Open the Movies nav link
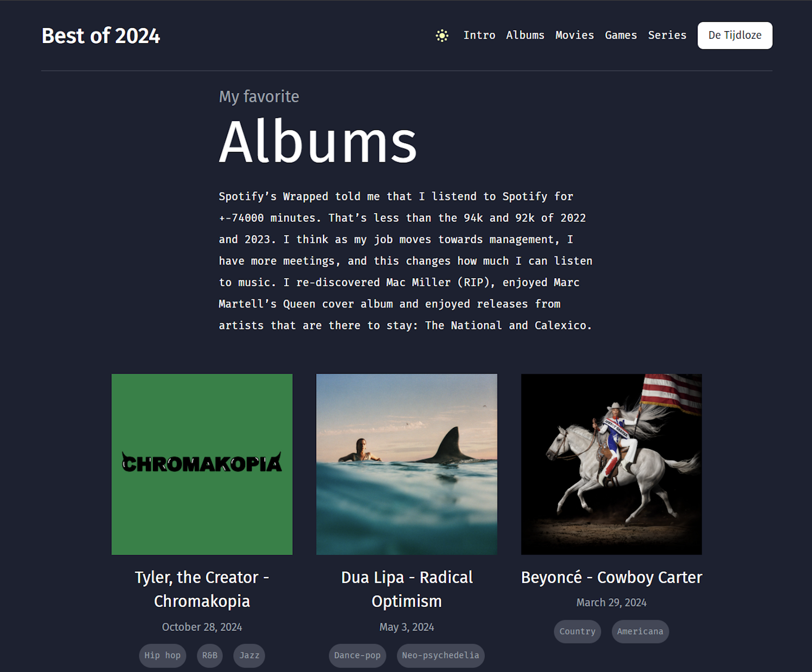The height and width of the screenshot is (672, 812). point(574,35)
